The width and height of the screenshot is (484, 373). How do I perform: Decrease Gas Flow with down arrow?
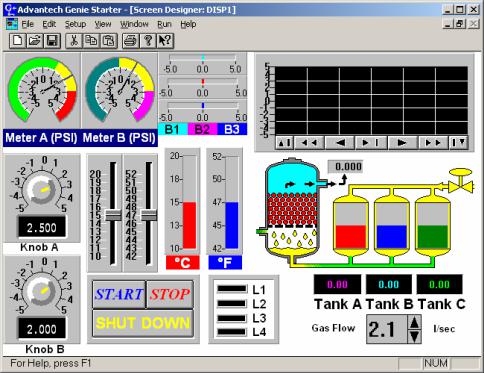coord(414,336)
